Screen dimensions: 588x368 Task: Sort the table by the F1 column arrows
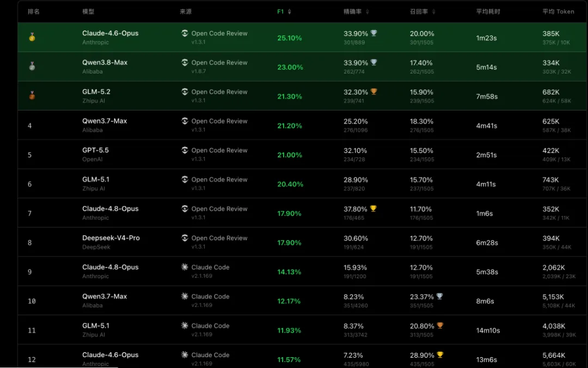coord(290,11)
